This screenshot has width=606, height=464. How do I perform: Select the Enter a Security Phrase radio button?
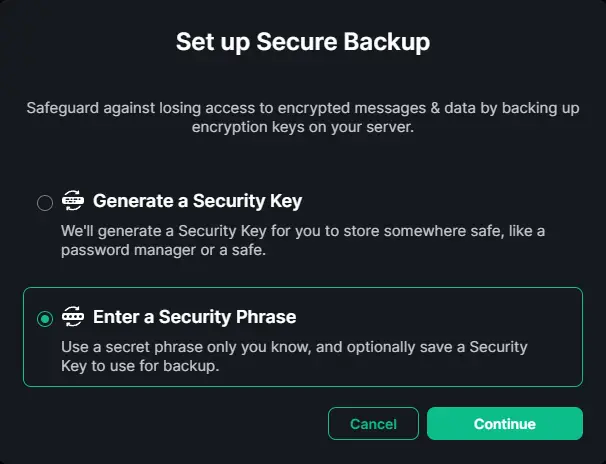(44, 319)
